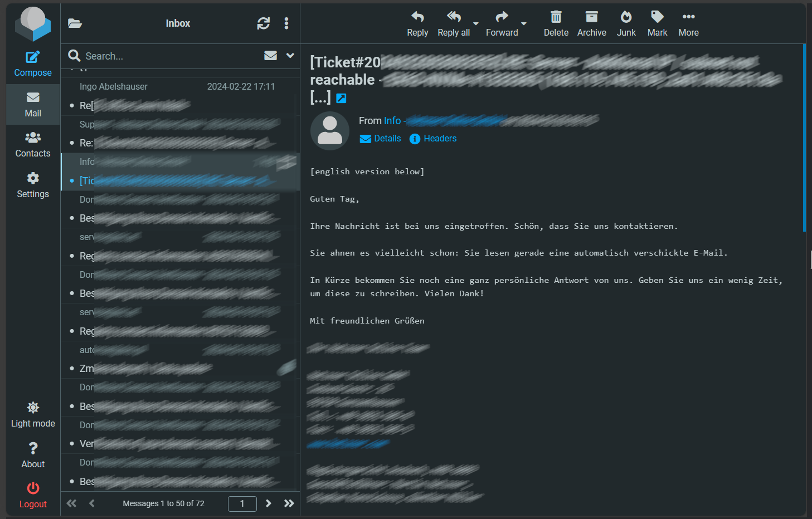Refresh the Inbox message list
This screenshot has height=519, width=812.
(x=263, y=23)
